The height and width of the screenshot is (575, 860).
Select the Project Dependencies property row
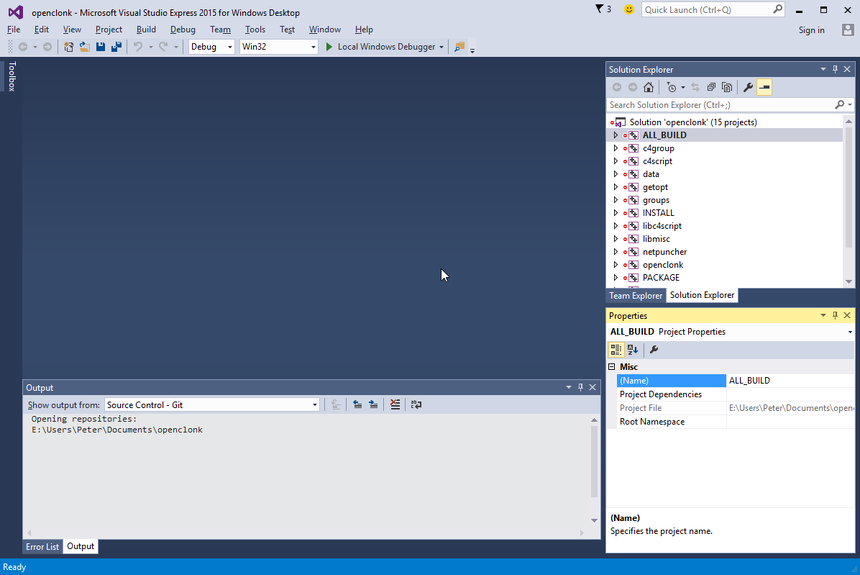735,394
